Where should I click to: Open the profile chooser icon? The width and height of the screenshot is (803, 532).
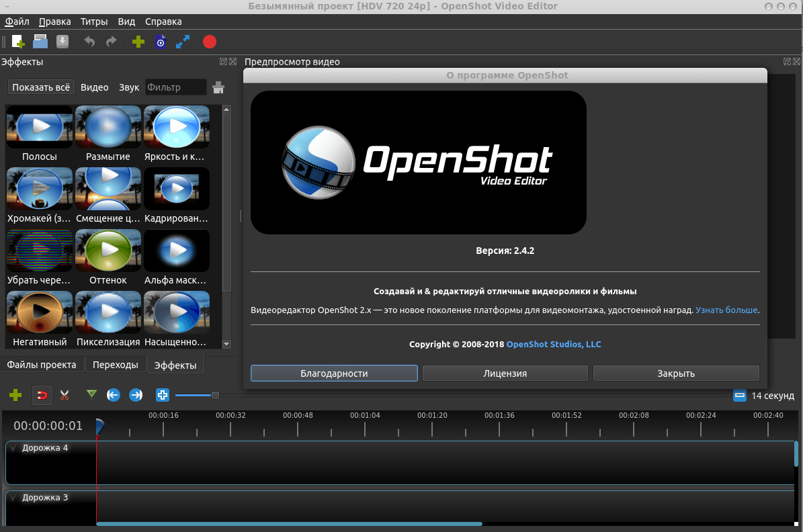pyautogui.click(x=161, y=42)
